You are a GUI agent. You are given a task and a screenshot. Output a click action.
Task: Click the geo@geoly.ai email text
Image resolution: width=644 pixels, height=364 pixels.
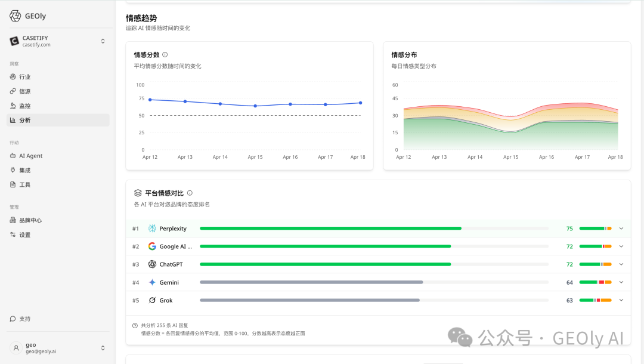coord(41,351)
